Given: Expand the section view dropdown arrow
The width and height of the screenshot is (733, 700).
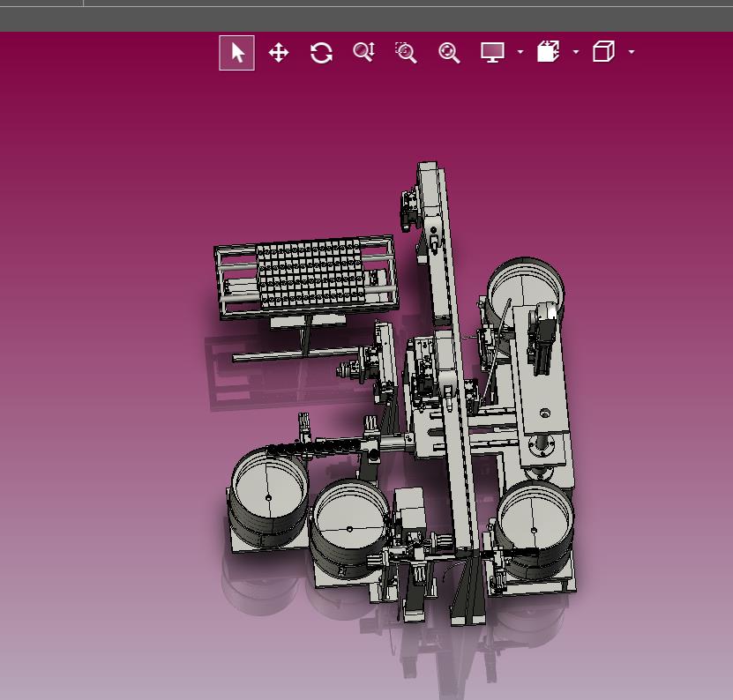Looking at the screenshot, I should (x=576, y=52).
